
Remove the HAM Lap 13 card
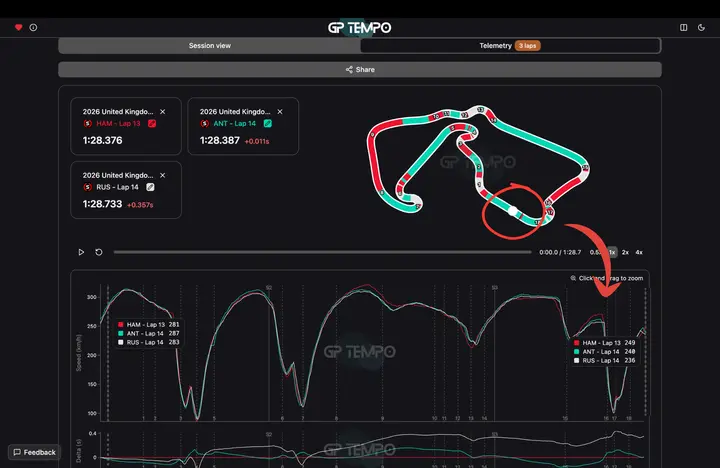tap(163, 112)
